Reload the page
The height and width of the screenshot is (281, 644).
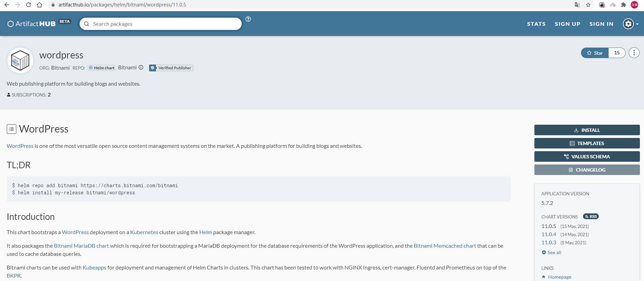tap(29, 5)
